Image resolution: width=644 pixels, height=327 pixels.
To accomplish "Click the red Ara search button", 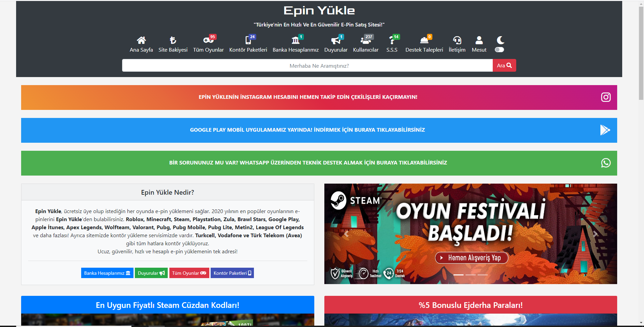I will click(x=504, y=65).
